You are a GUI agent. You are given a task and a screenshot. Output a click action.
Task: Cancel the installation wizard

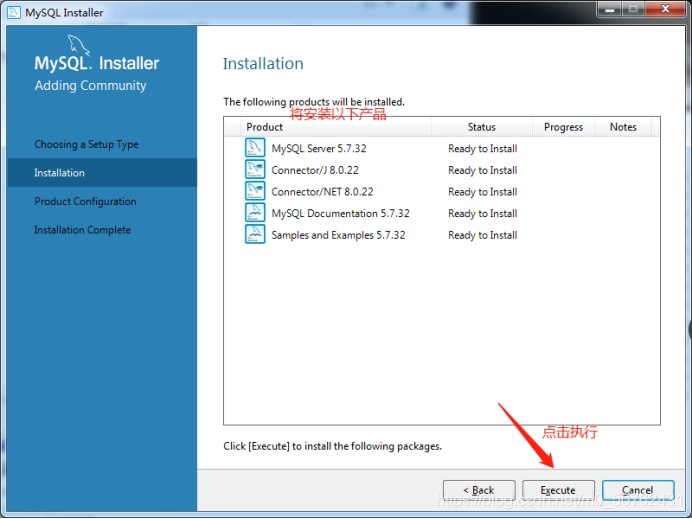pos(638,490)
